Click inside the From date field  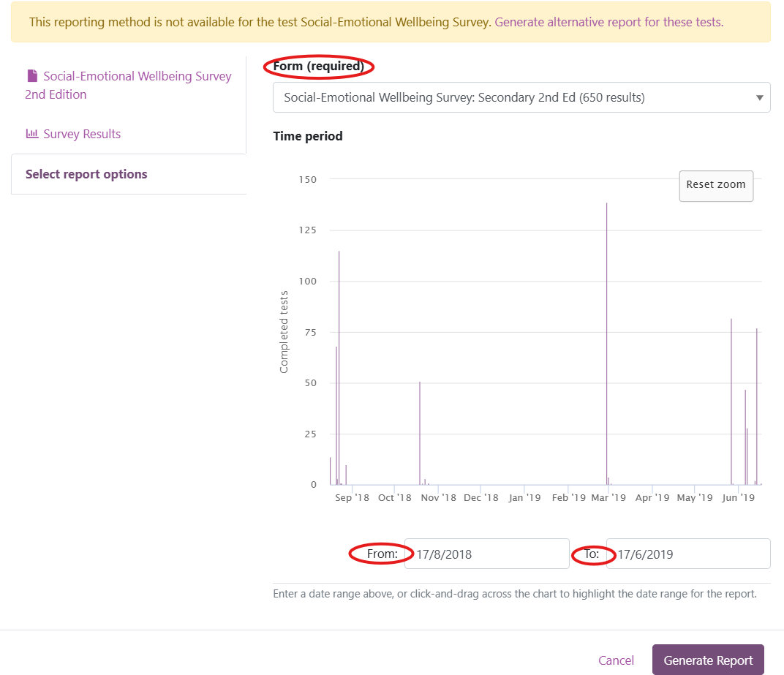coord(486,554)
